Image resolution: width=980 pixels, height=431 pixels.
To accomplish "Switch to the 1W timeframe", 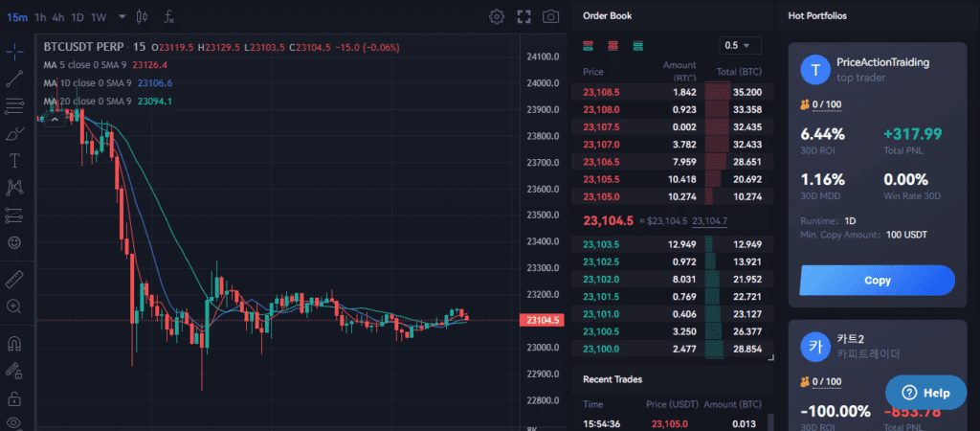I will tap(99, 17).
